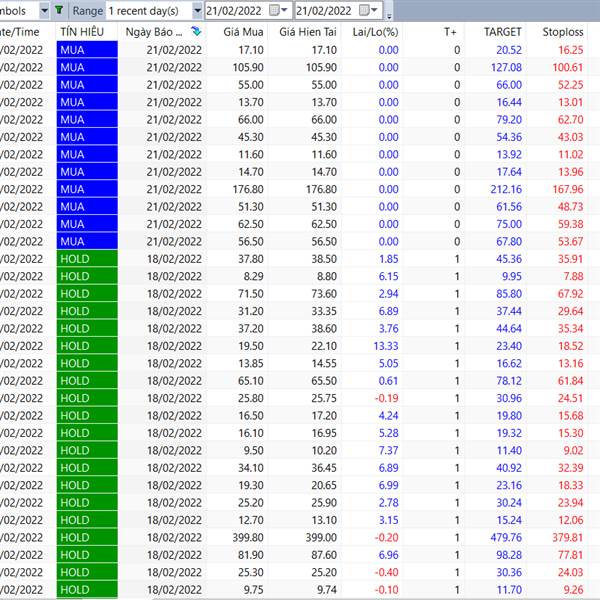Image resolution: width=600 pixels, height=600 pixels.
Task: Click the TARGET value 20.52
Action: pyautogui.click(x=509, y=50)
